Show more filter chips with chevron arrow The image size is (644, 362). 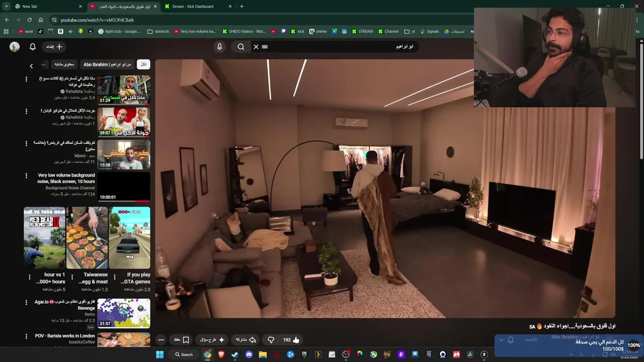31,66
